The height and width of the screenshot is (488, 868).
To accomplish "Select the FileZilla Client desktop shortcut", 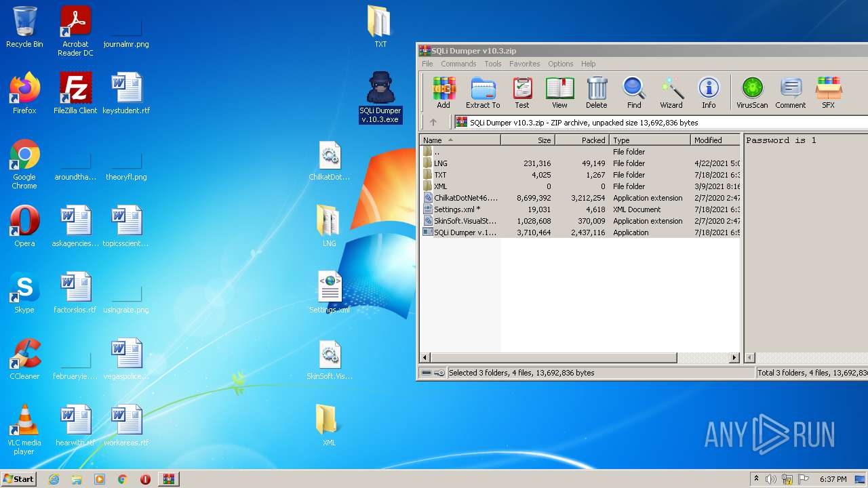I will (x=75, y=94).
